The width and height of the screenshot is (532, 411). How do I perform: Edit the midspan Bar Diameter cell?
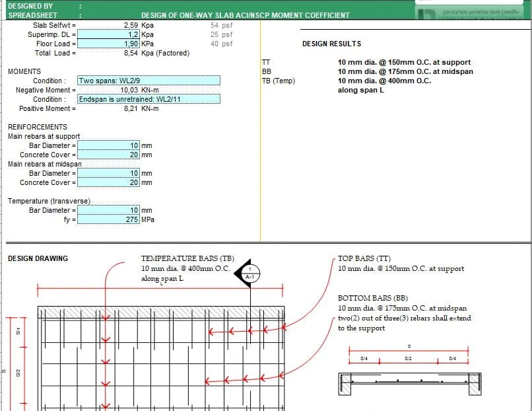point(109,172)
